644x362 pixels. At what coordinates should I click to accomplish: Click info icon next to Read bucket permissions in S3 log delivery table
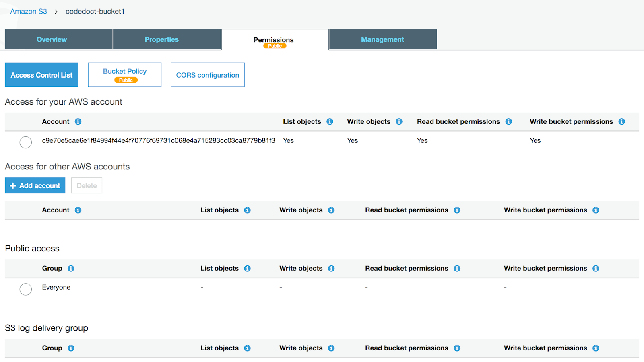(x=457, y=348)
